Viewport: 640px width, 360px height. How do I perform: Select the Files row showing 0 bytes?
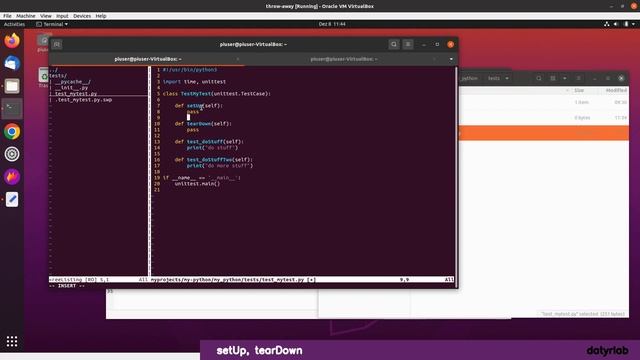pos(544,118)
